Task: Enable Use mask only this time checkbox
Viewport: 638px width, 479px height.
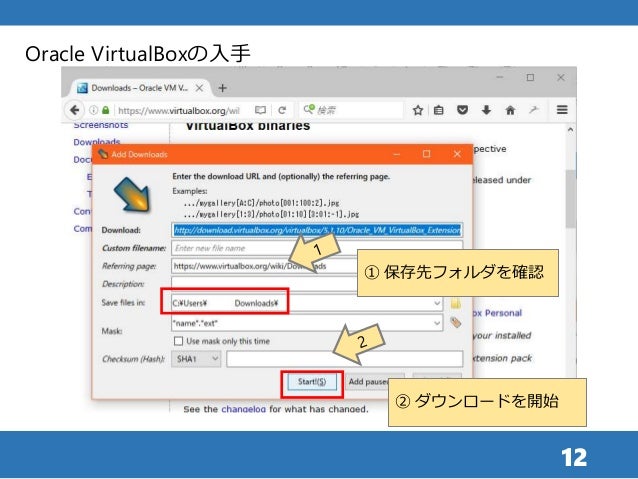Action: [178, 341]
